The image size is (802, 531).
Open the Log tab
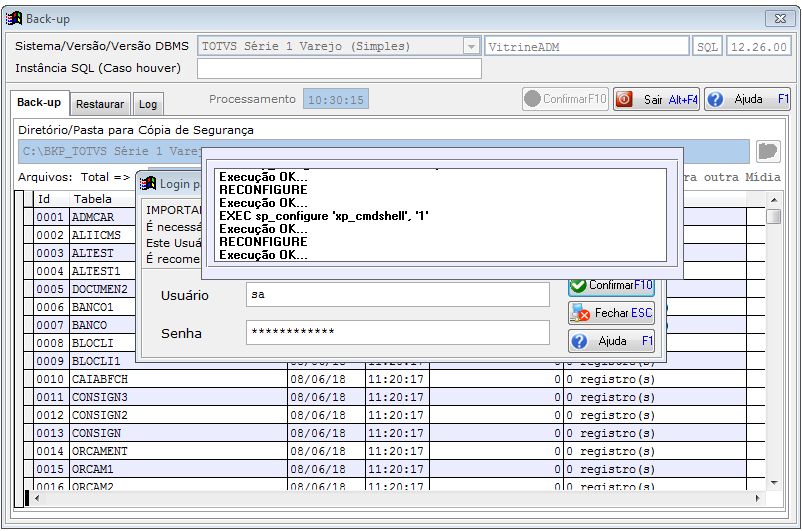148,104
